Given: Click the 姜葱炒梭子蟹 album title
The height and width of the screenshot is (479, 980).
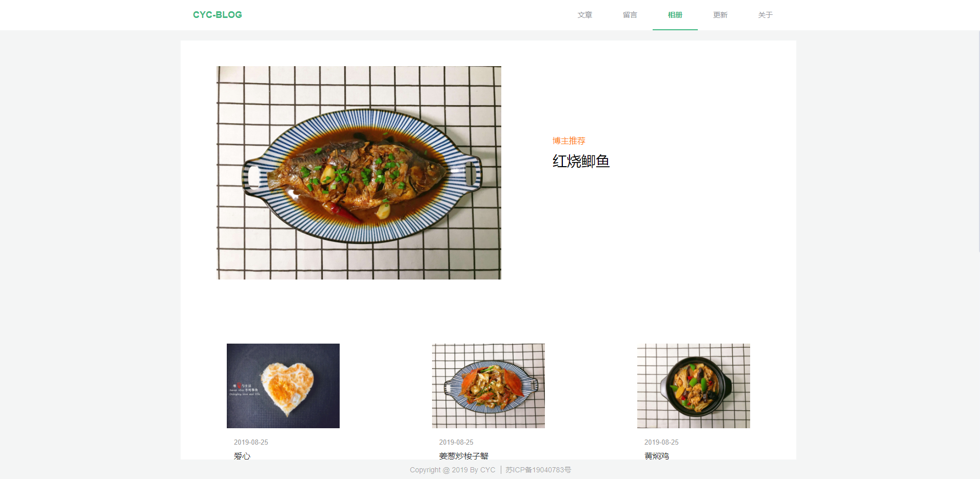Looking at the screenshot, I should [464, 455].
